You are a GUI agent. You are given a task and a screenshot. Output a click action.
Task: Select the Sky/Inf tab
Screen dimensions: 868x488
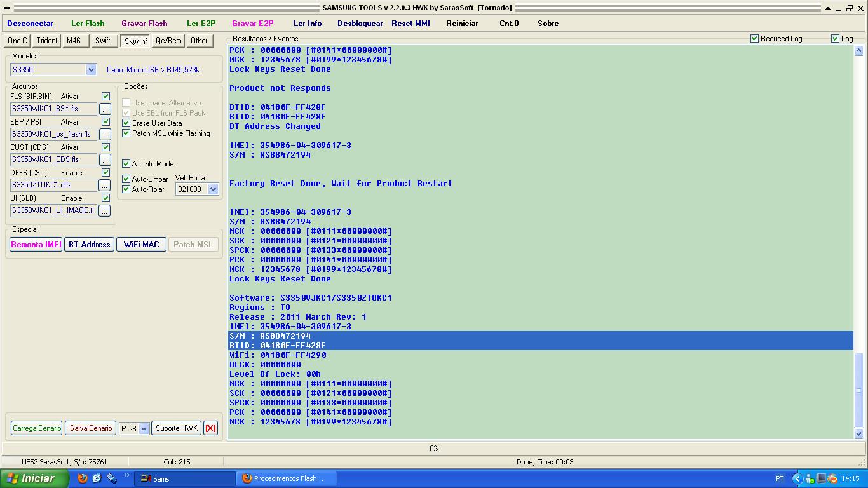(135, 41)
